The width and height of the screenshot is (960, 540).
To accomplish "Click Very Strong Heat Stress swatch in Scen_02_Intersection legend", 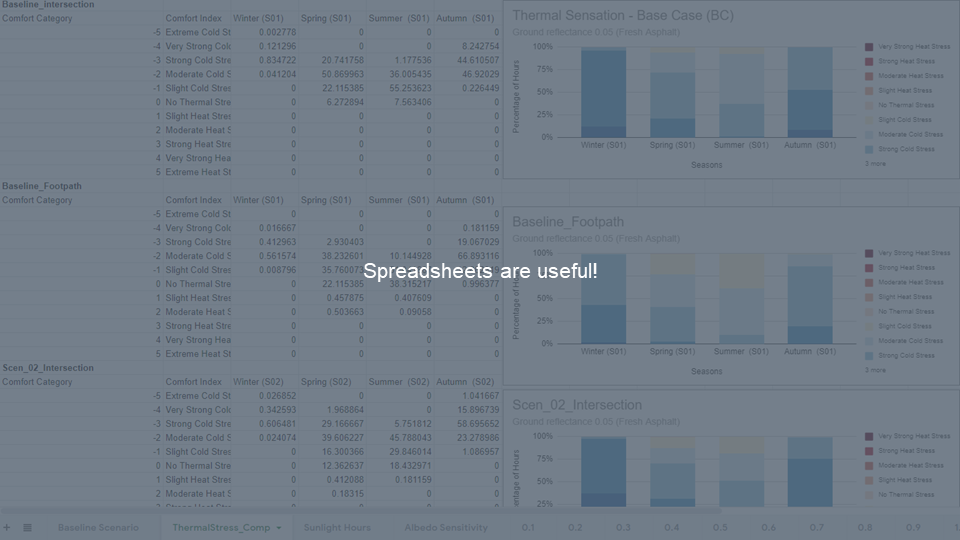I will pos(869,436).
